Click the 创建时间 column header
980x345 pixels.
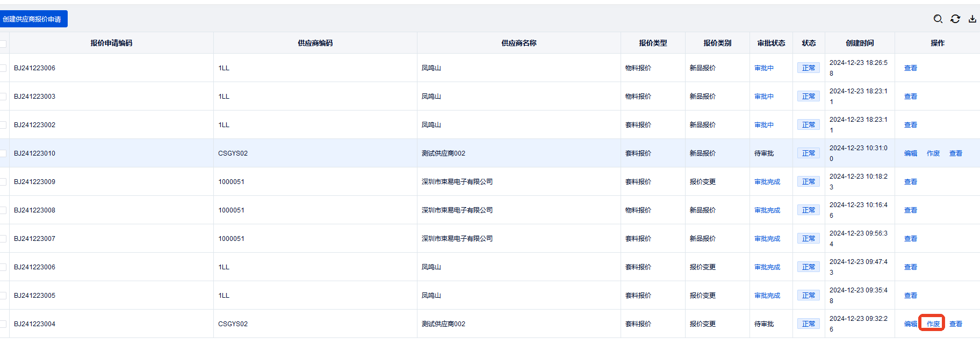coord(860,43)
